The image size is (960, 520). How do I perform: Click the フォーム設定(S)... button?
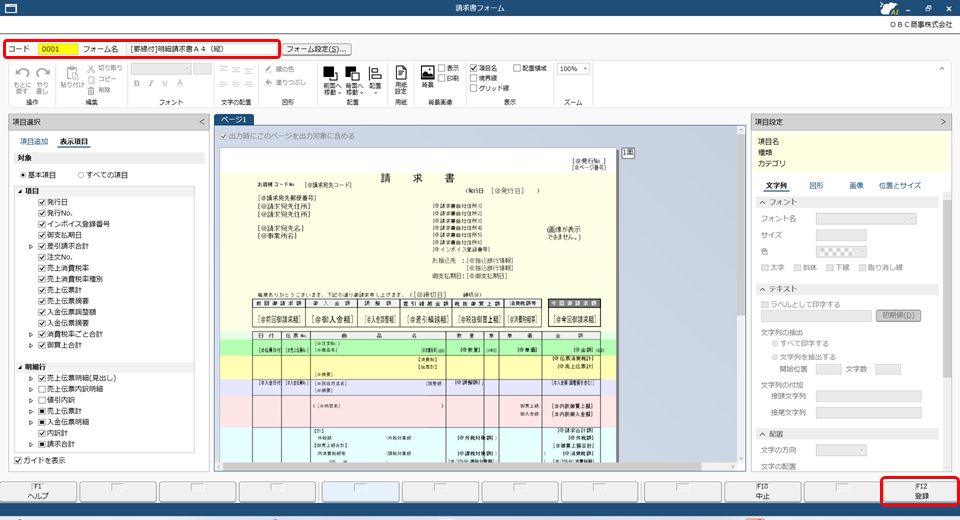tap(317, 49)
